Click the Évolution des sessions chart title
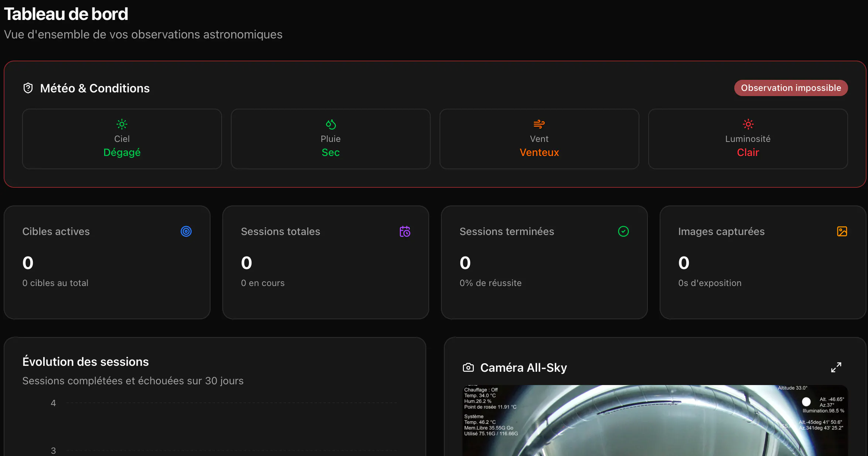Image resolution: width=868 pixels, height=456 pixels. point(86,362)
